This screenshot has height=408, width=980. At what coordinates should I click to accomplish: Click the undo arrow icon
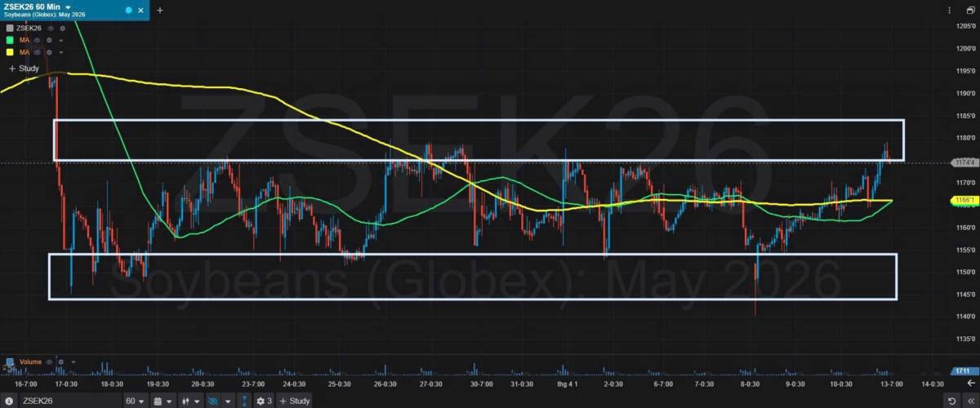click(952, 401)
